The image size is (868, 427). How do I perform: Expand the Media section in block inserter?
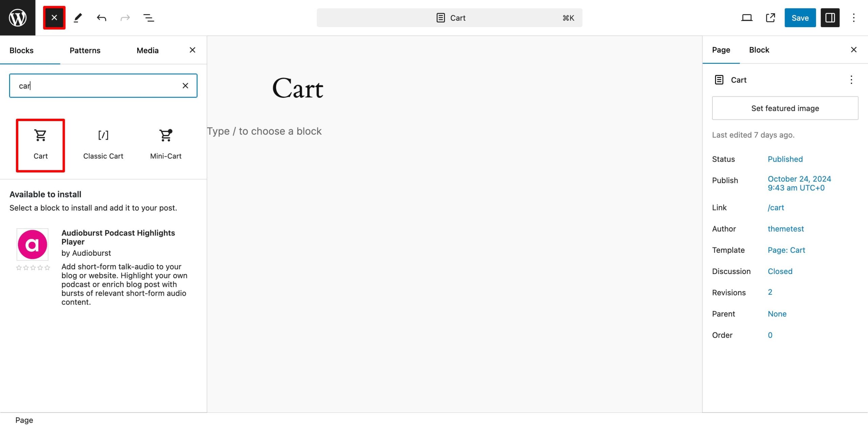click(x=147, y=50)
